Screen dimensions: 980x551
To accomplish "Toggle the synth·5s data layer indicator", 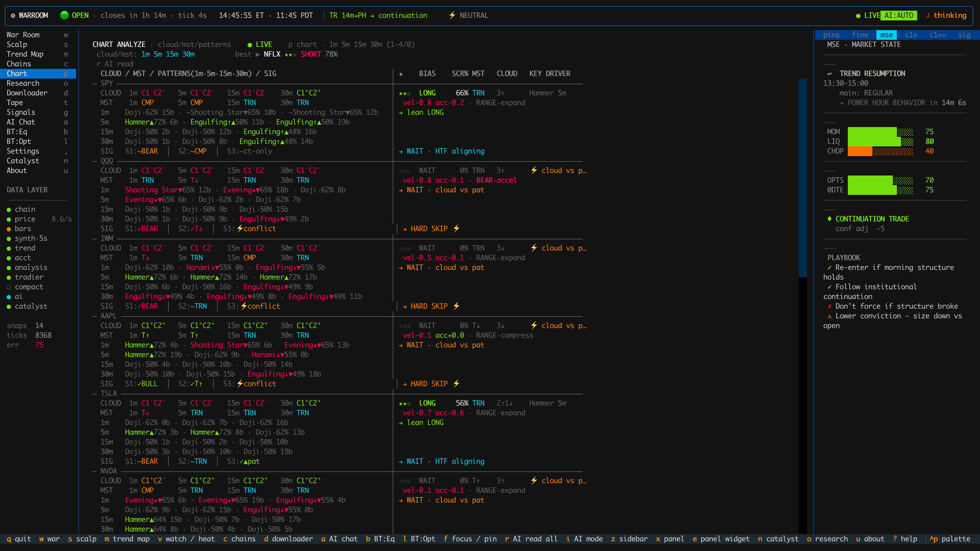I will pos(9,239).
